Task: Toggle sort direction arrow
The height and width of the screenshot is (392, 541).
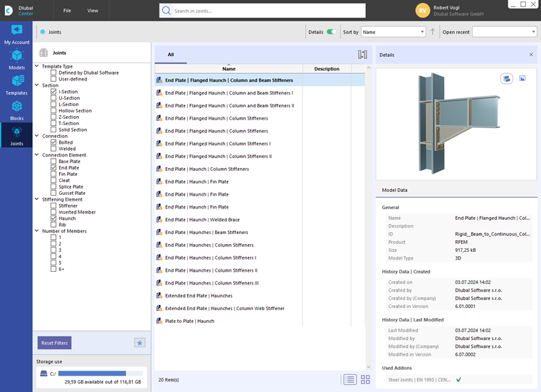Action: coord(433,32)
